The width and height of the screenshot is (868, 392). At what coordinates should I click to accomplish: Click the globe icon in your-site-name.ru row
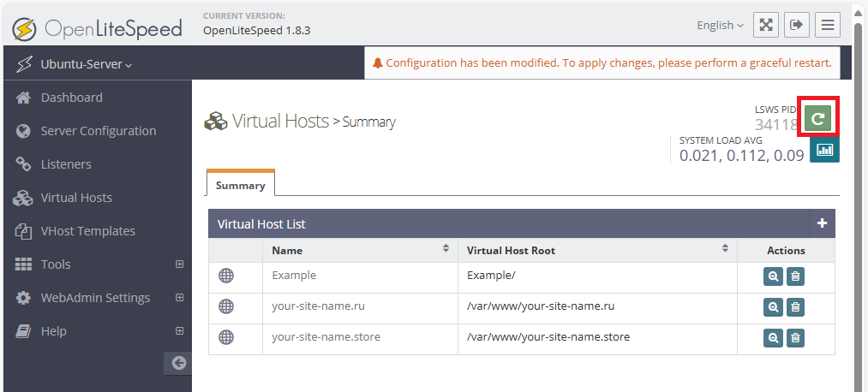click(226, 306)
